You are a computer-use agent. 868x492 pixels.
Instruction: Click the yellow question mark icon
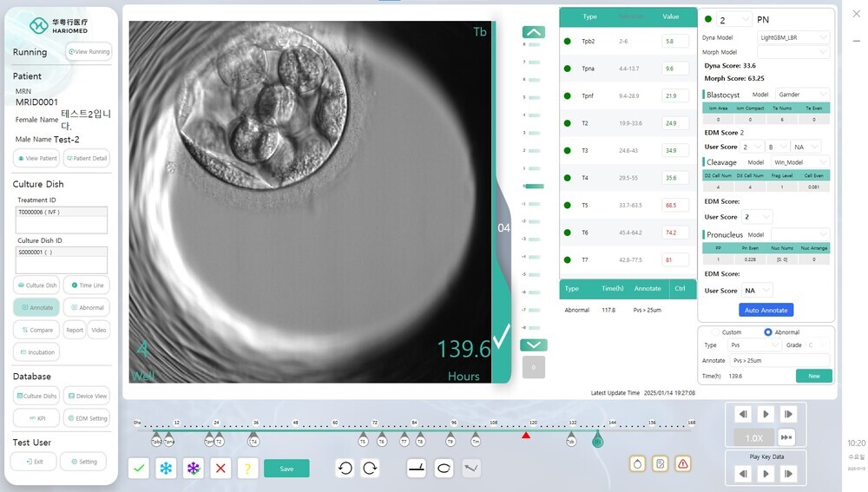pos(248,469)
